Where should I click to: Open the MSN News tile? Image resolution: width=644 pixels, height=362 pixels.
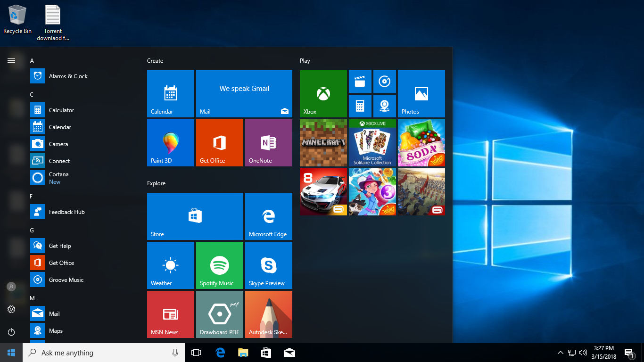tap(171, 314)
